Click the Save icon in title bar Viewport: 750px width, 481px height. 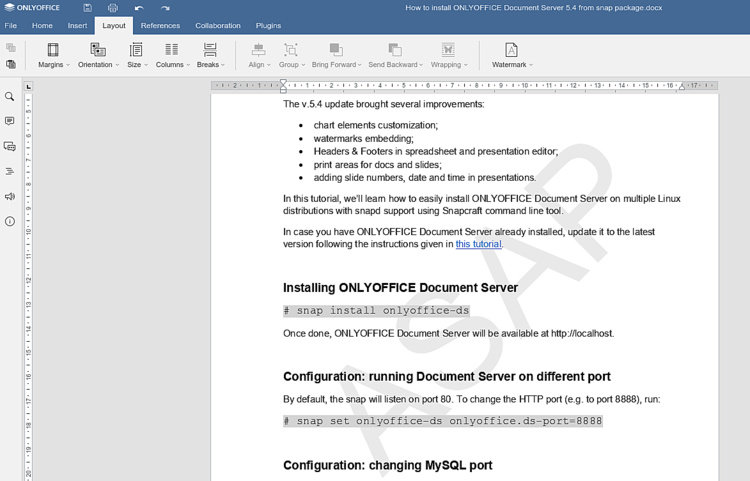(x=88, y=8)
